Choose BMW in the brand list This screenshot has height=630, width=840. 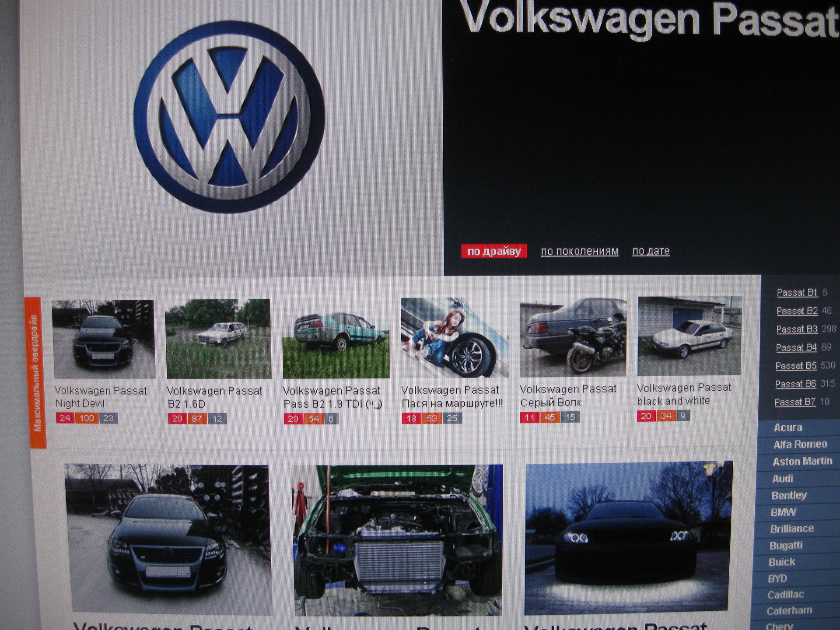(x=783, y=512)
